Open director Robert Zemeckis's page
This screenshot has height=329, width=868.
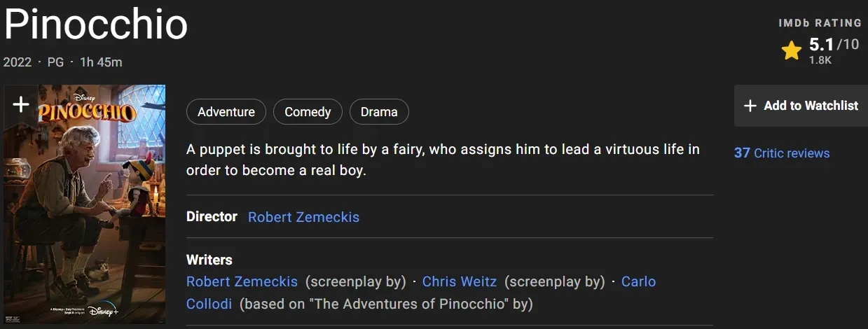(x=303, y=217)
